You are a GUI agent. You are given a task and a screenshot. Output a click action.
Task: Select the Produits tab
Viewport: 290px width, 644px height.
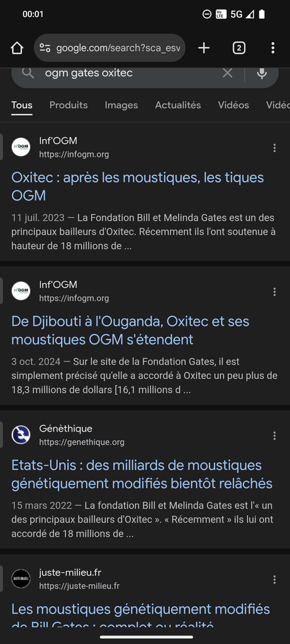point(69,105)
